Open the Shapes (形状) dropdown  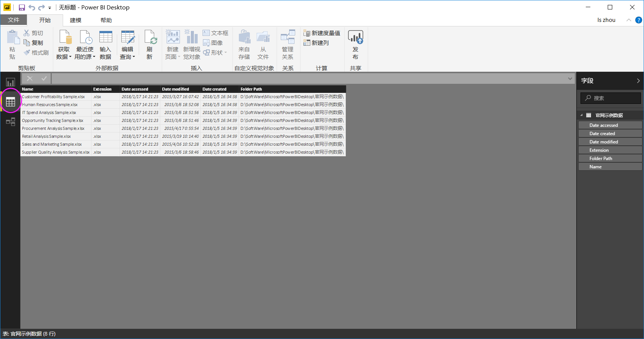(x=215, y=53)
